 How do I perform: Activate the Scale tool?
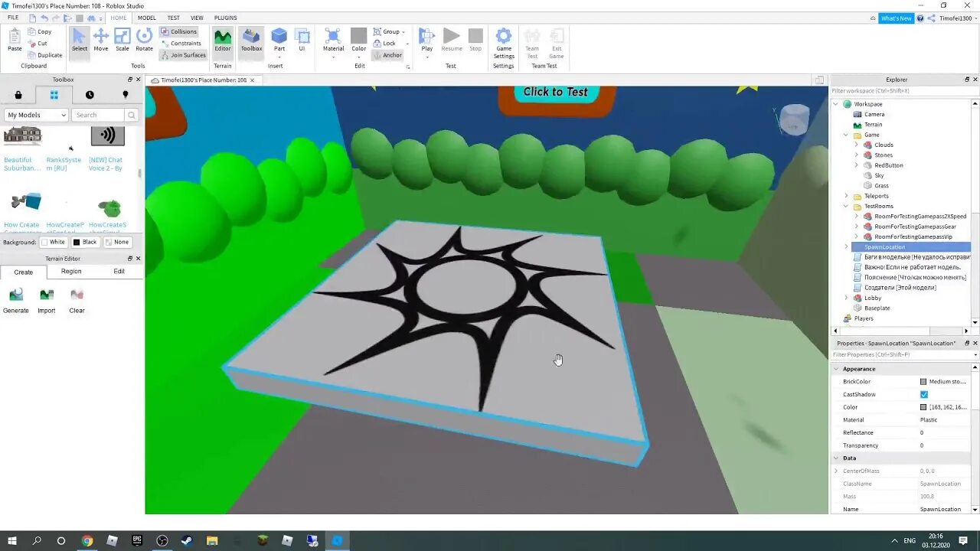[122, 40]
